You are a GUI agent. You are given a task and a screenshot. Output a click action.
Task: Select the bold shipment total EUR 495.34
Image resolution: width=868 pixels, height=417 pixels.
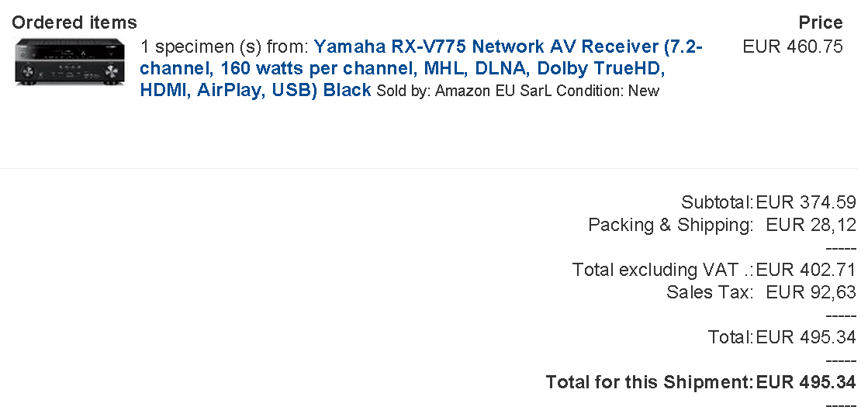[x=806, y=383]
